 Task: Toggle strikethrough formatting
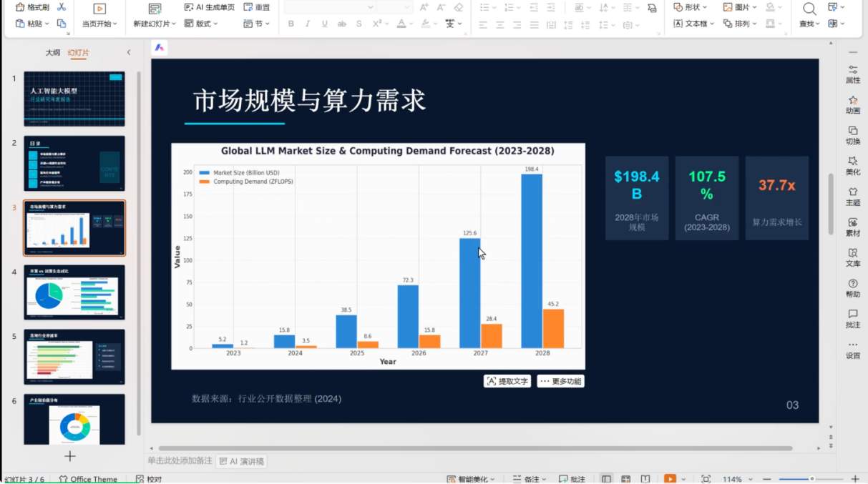(341, 24)
